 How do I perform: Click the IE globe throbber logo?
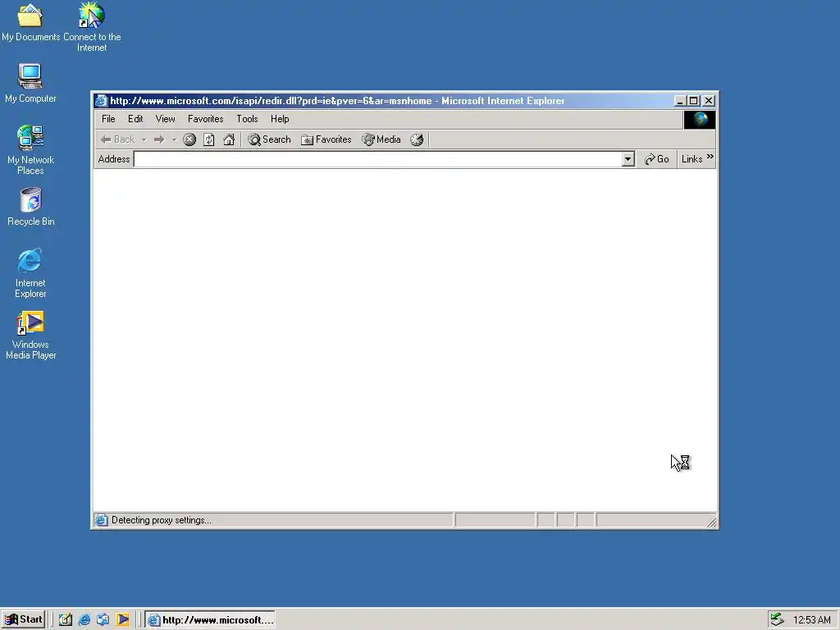(x=700, y=120)
